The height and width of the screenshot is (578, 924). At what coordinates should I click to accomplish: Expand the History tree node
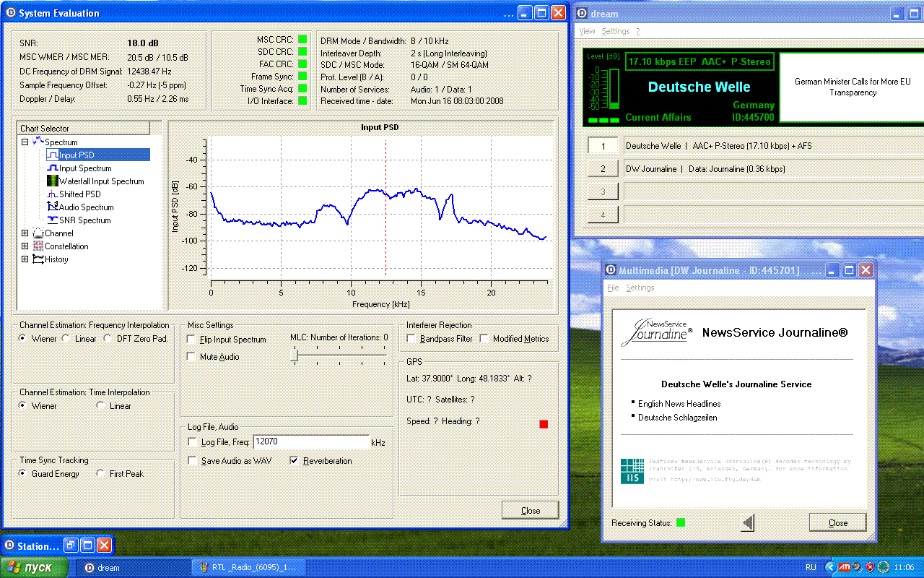[25, 259]
